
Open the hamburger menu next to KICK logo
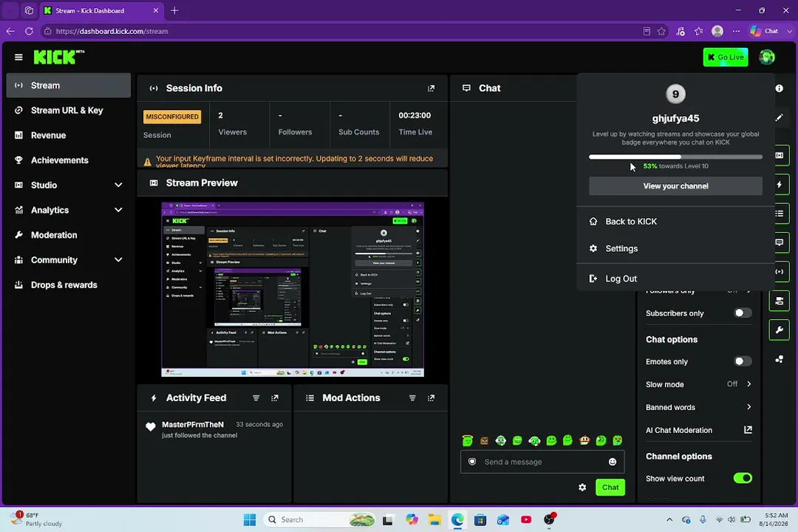(x=18, y=57)
